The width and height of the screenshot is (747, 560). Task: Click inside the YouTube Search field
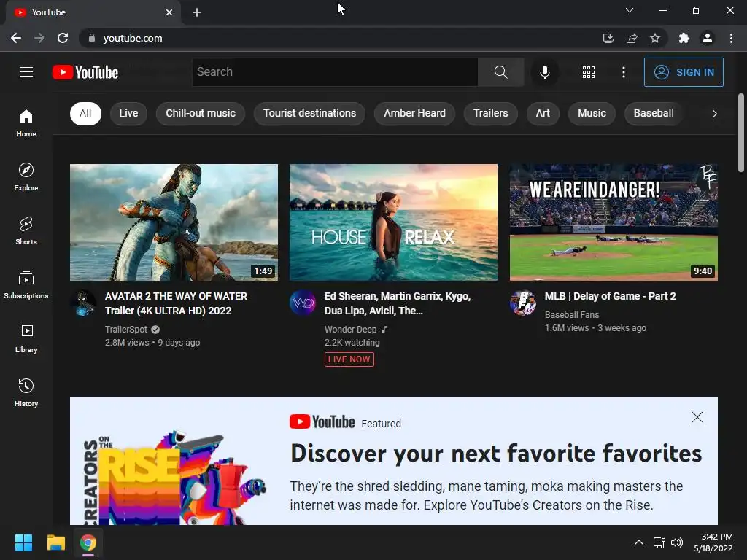[335, 72]
